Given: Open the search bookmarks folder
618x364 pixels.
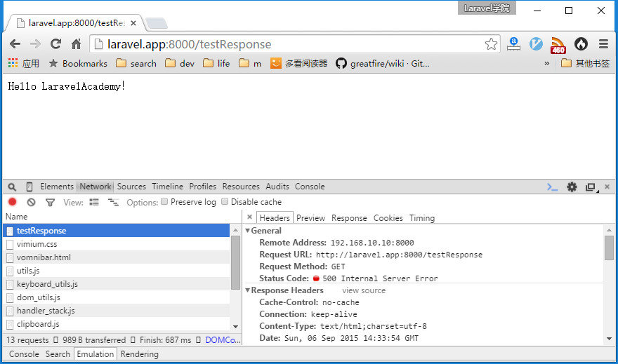Looking at the screenshot, I should [136, 63].
